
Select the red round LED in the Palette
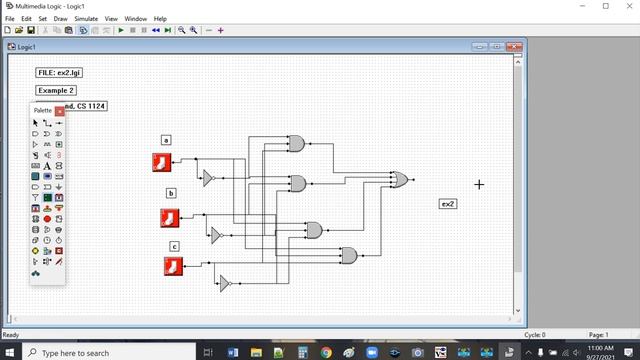(x=47, y=219)
